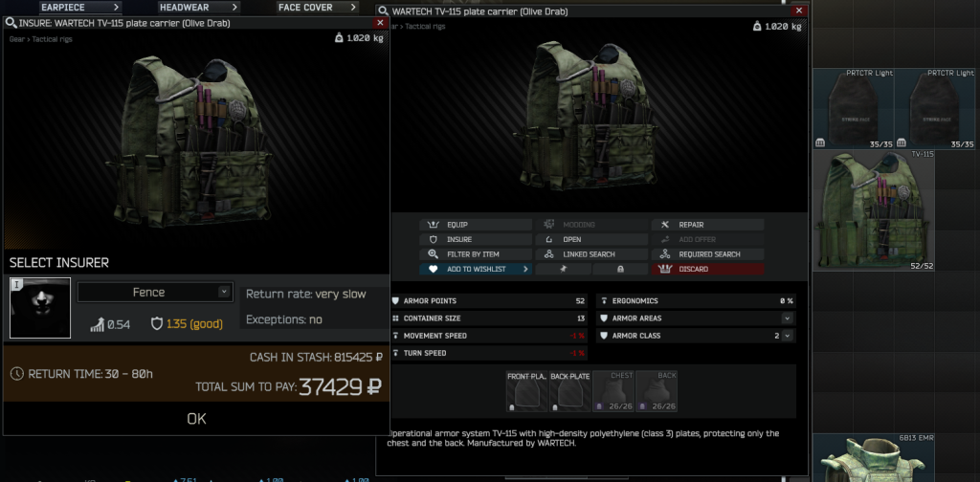980x482 pixels.
Task: Click the return time clock icon
Action: [x=17, y=374]
